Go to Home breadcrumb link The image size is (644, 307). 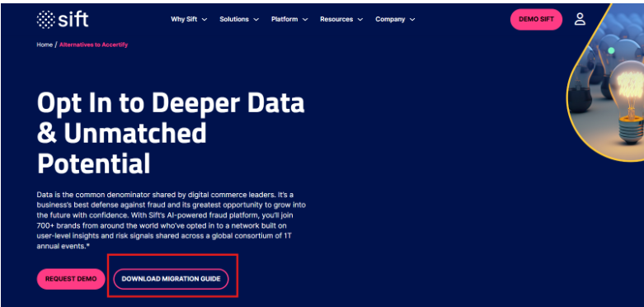(x=45, y=45)
